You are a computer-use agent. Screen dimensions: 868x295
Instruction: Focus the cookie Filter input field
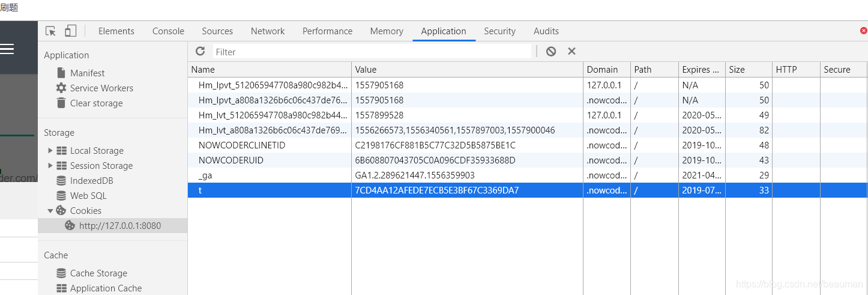(372, 52)
